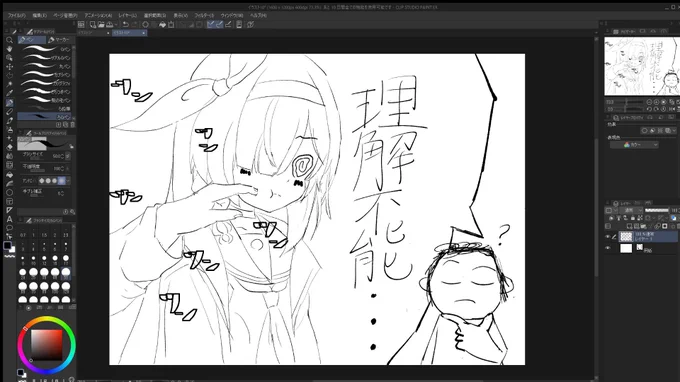
Task: Choose the currently highlighted brush in list
Action: pyautogui.click(x=45, y=117)
